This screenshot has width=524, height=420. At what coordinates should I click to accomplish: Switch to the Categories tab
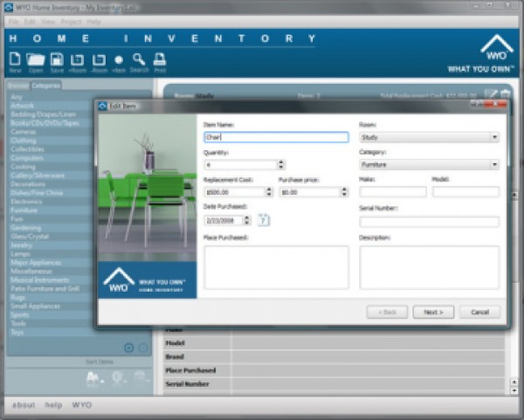click(x=45, y=86)
